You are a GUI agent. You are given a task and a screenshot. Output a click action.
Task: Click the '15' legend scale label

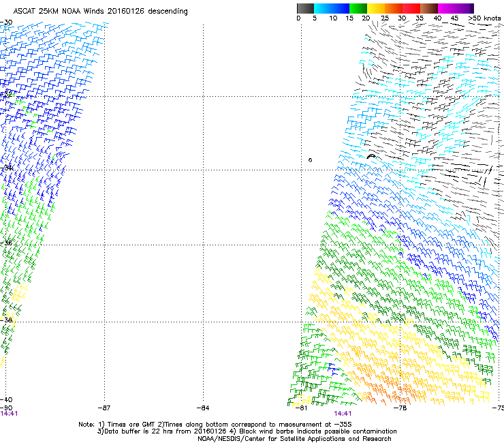[349, 18]
